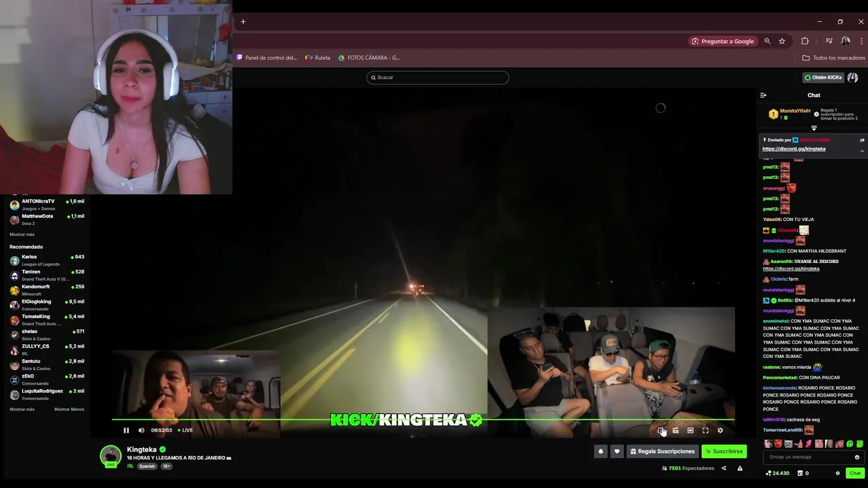The height and width of the screenshot is (488, 868).
Task: Share the stream via share icon
Action: pyautogui.click(x=724, y=468)
